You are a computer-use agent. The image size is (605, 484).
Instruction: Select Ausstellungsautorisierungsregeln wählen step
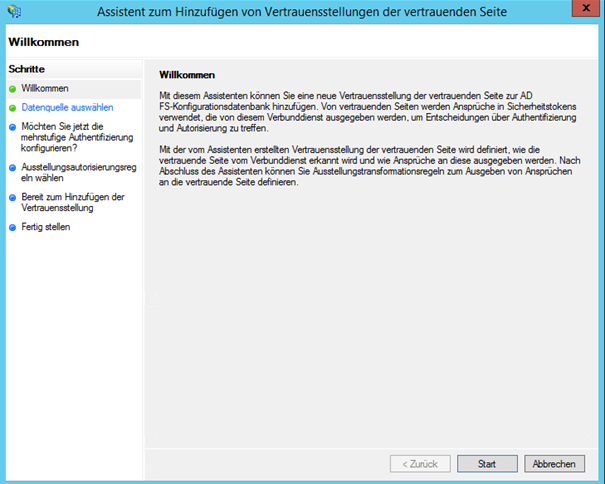click(79, 173)
